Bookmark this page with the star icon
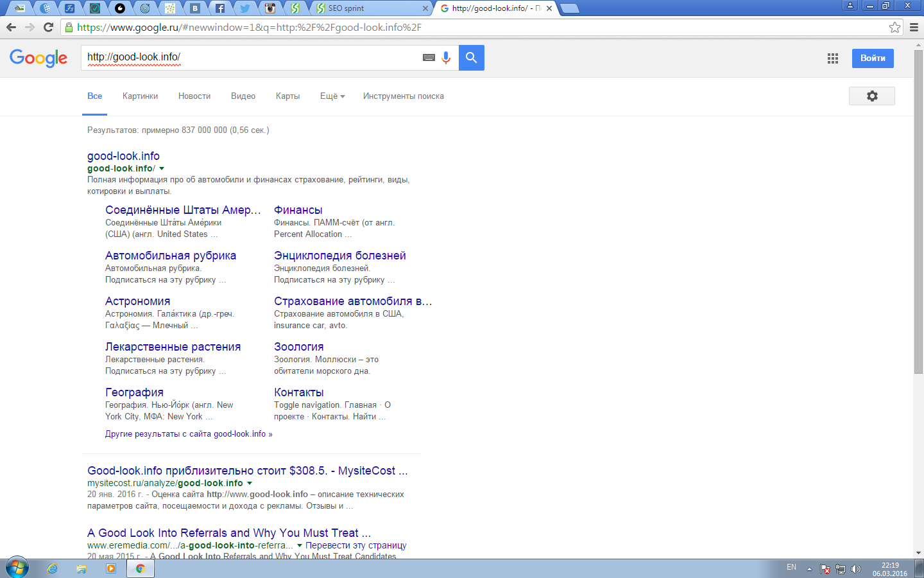 coord(894,27)
